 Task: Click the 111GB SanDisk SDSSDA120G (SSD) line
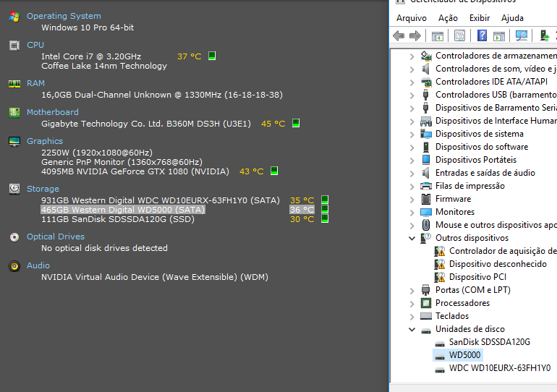tap(118, 219)
